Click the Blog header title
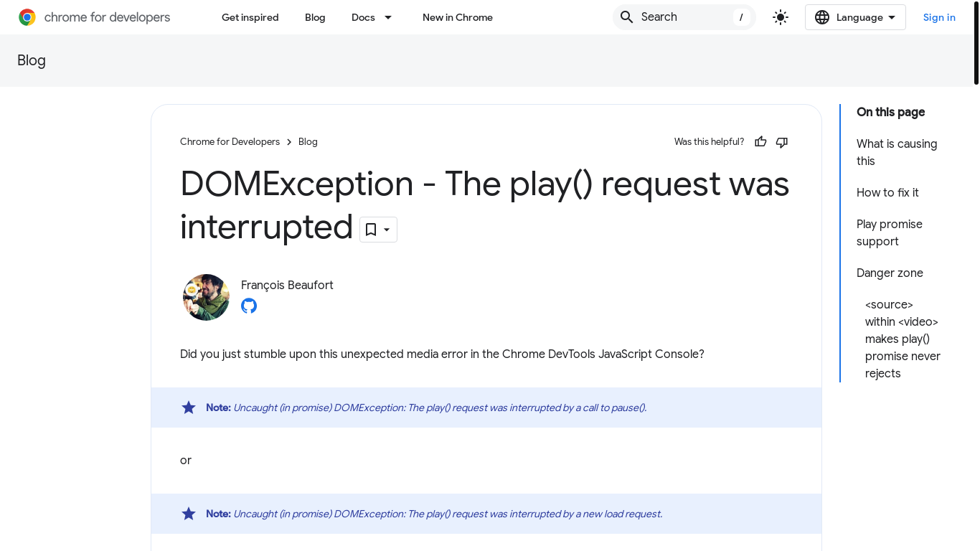The width and height of the screenshot is (980, 551). [x=32, y=60]
